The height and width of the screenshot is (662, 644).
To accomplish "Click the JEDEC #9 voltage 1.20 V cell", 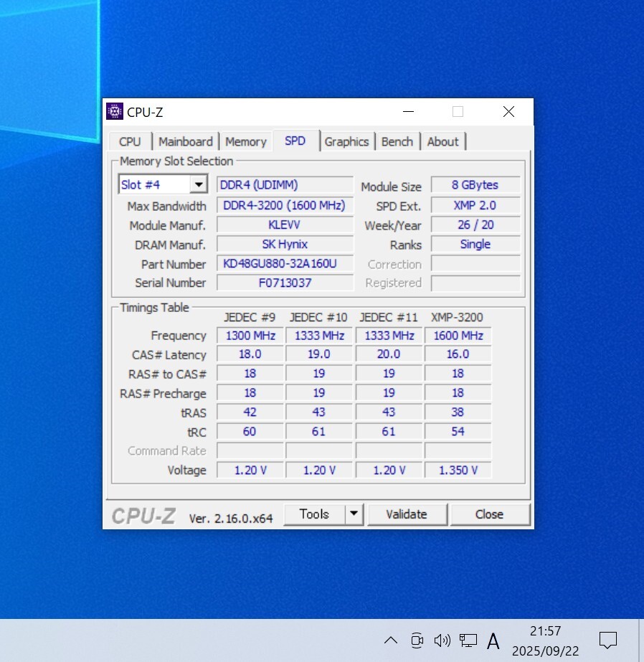I will coord(250,470).
